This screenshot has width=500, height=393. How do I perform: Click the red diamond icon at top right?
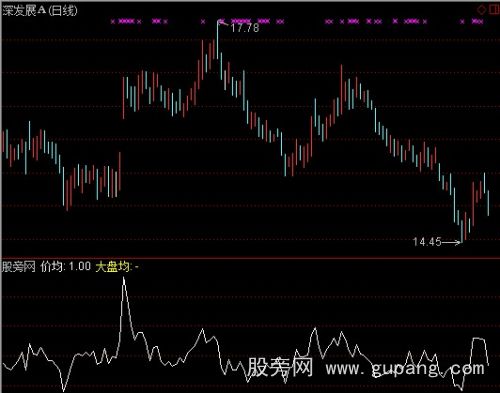tap(481, 9)
